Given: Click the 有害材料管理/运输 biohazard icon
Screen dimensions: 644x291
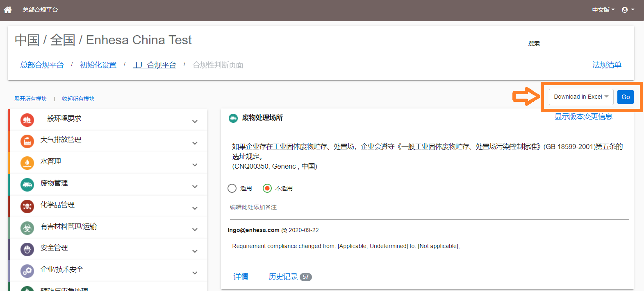Looking at the screenshot, I should (x=27, y=228).
